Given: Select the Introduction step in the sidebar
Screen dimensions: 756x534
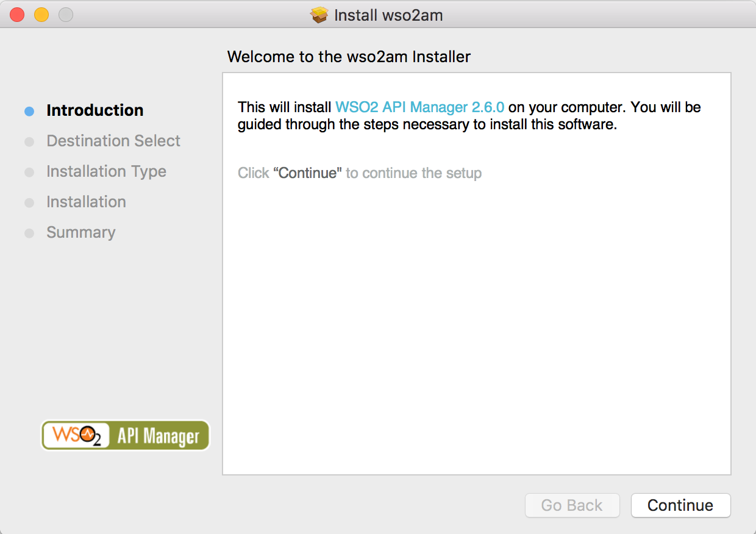Looking at the screenshot, I should pos(94,110).
